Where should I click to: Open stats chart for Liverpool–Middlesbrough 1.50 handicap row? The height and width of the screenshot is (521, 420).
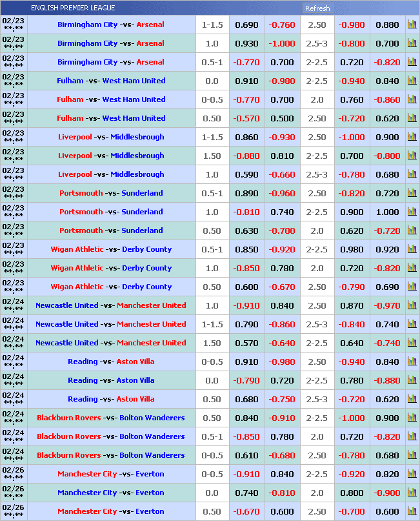pos(412,156)
